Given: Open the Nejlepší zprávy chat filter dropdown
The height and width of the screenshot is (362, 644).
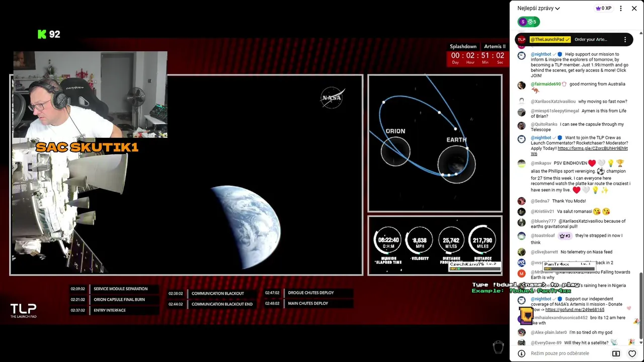Looking at the screenshot, I should click(538, 9).
